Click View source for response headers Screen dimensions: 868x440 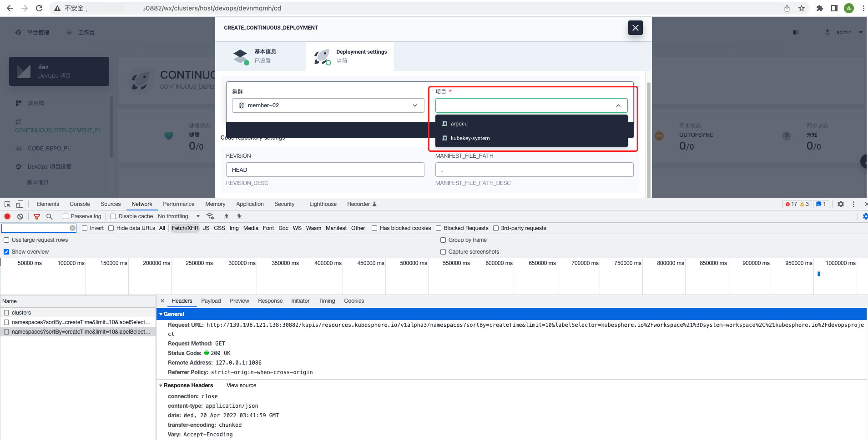[x=241, y=385]
